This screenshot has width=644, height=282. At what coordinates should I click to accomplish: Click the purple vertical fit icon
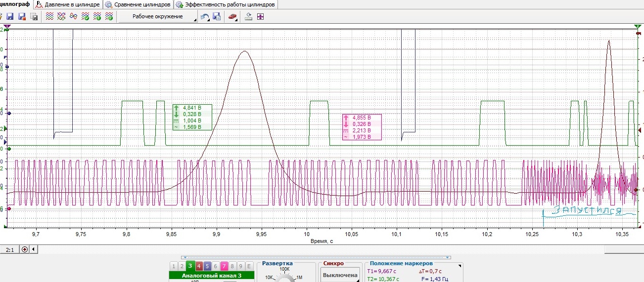coord(261,17)
